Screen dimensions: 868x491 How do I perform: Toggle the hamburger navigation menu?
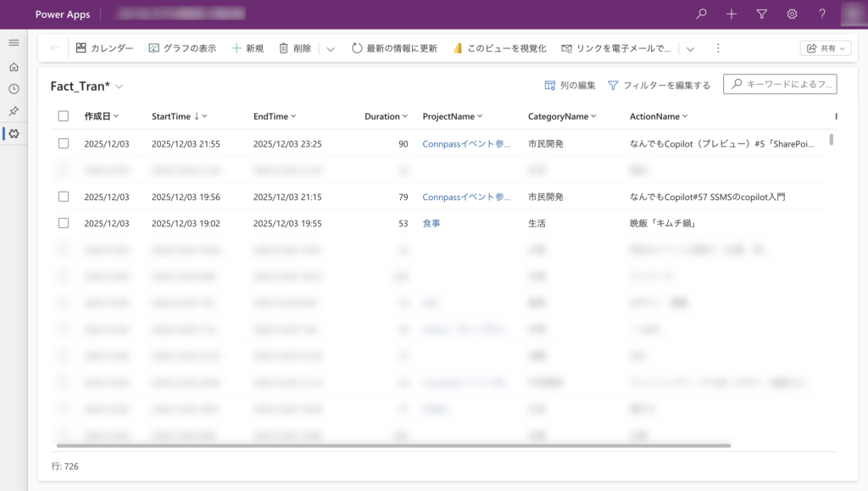(x=14, y=43)
